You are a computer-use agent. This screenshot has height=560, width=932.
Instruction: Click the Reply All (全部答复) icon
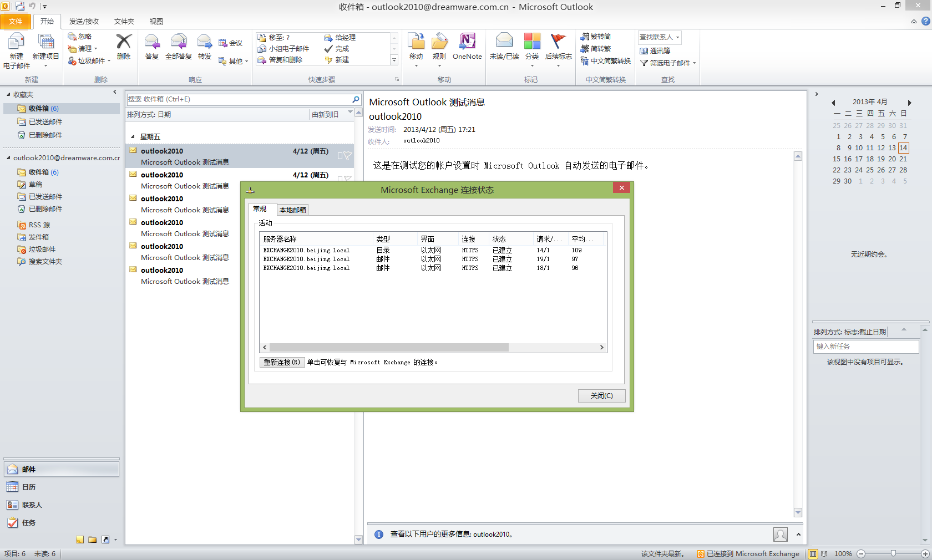[x=179, y=42]
